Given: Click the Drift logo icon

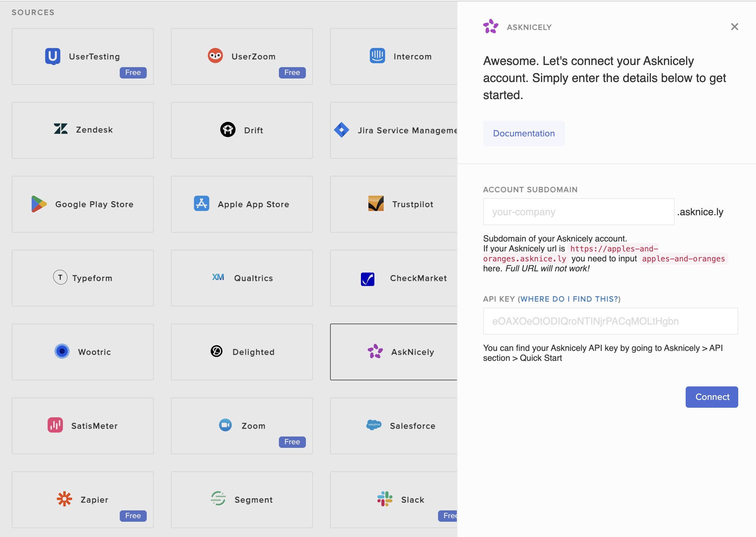Looking at the screenshot, I should tap(228, 130).
